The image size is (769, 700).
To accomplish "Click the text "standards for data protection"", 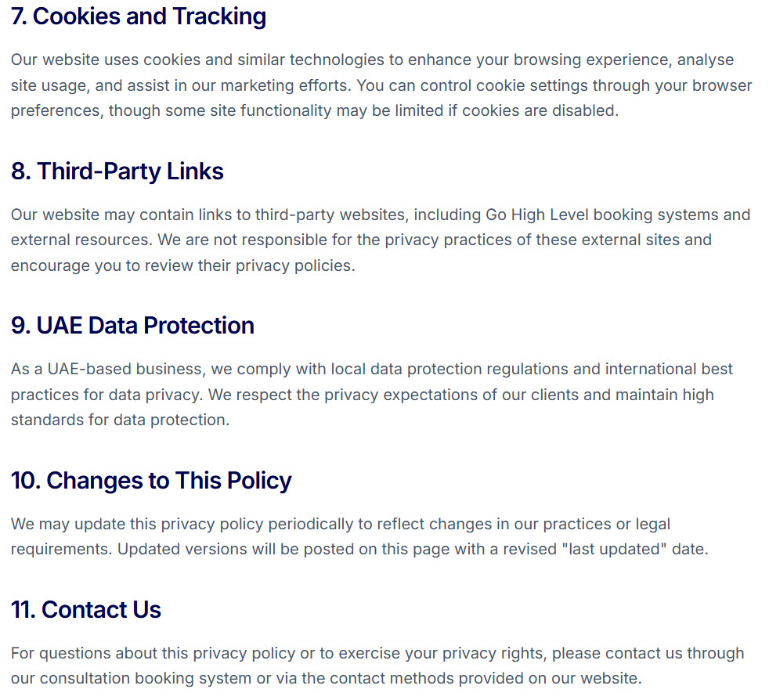I will 119,420.
